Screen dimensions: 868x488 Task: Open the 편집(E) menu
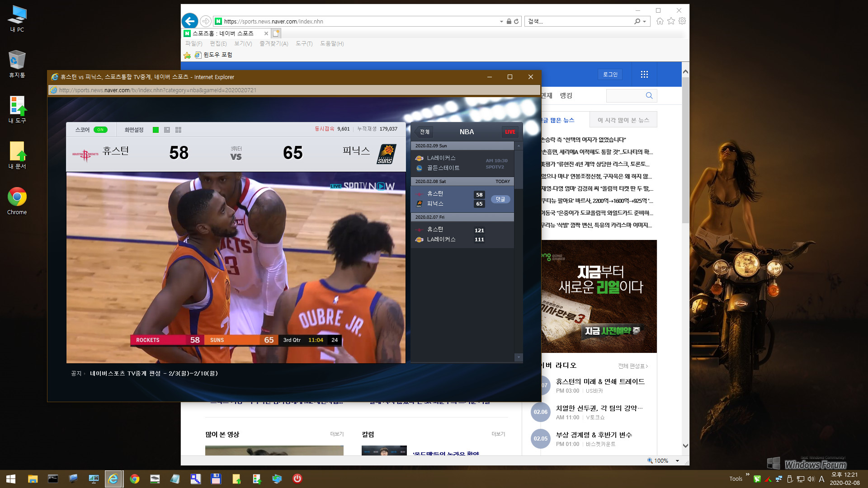(x=218, y=43)
